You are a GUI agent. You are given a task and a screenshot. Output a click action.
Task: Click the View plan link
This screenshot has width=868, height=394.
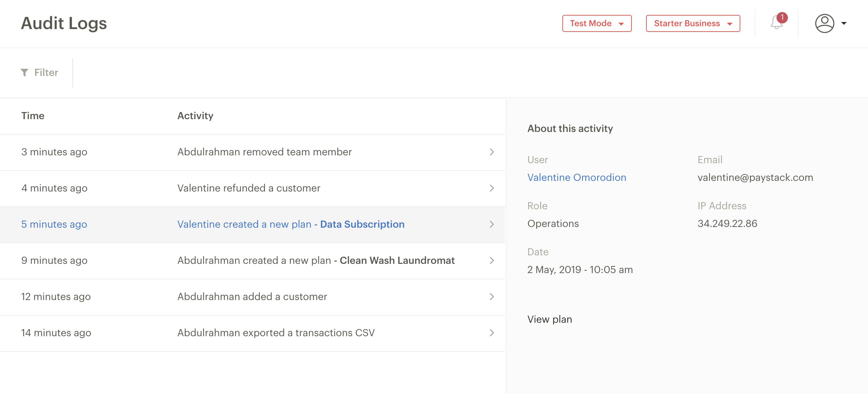550,319
